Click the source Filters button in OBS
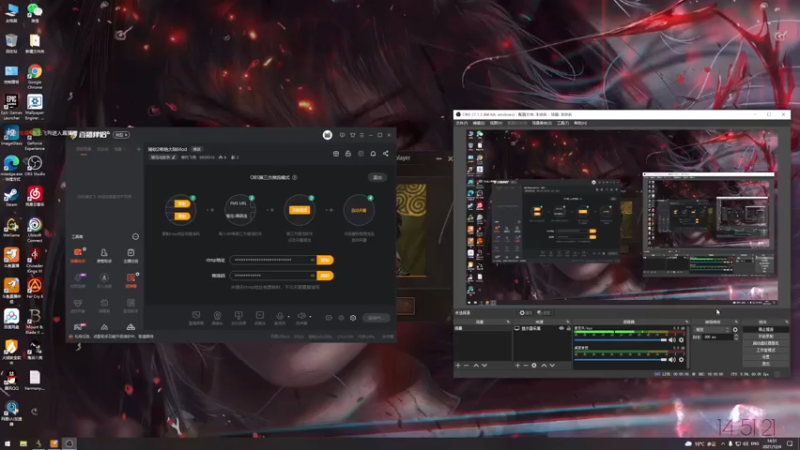 (x=544, y=313)
